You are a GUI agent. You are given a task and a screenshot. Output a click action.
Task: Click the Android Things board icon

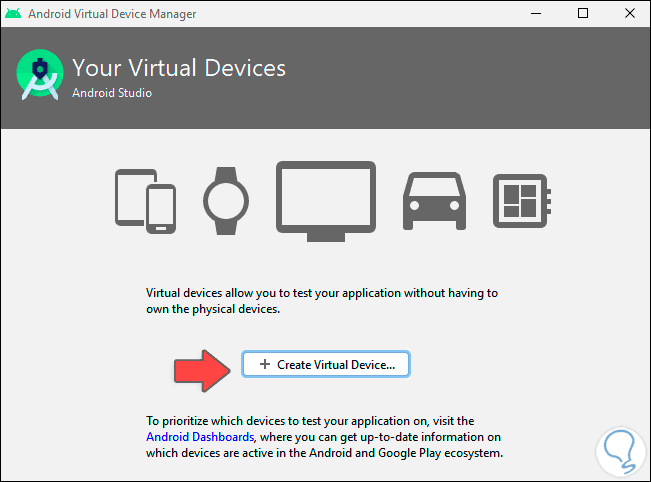pyautogui.click(x=522, y=201)
